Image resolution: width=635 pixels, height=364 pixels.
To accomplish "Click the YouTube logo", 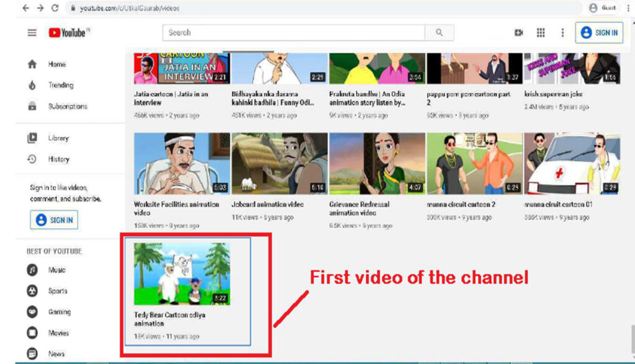I will coord(69,33).
